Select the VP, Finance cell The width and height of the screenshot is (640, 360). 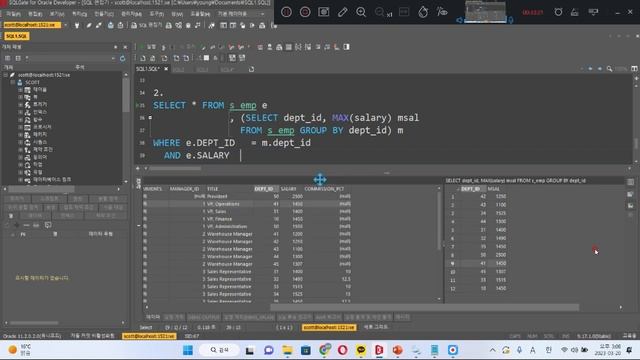(x=229, y=219)
